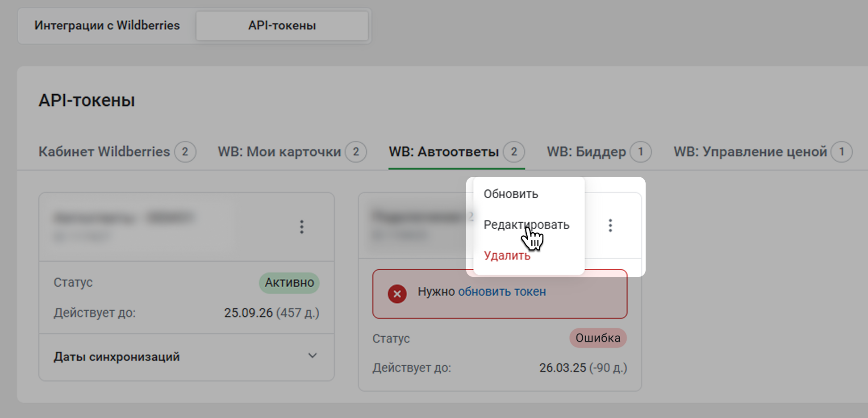Open the kebab menu on the Активно token card
The width and height of the screenshot is (868, 418).
(302, 227)
